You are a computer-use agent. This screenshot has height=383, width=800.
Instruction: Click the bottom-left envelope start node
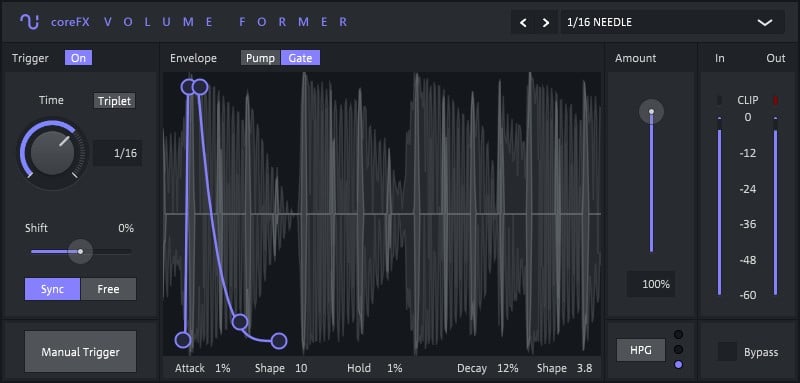coord(183,340)
